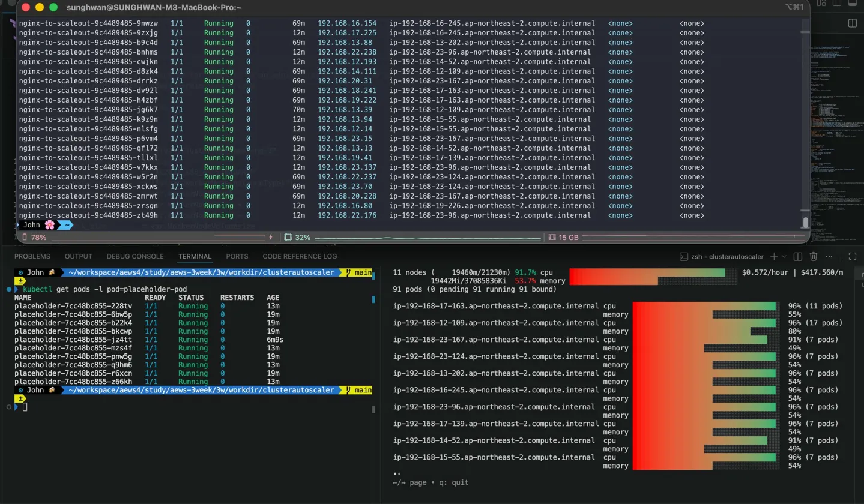This screenshot has height=504, width=864.
Task: Click the 70m age value
Action: 299,110
